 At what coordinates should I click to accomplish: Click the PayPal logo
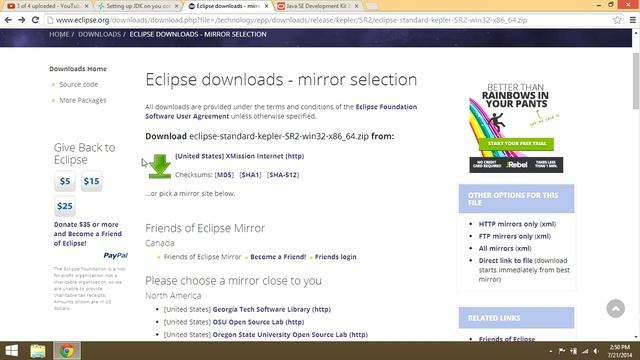click(x=116, y=255)
